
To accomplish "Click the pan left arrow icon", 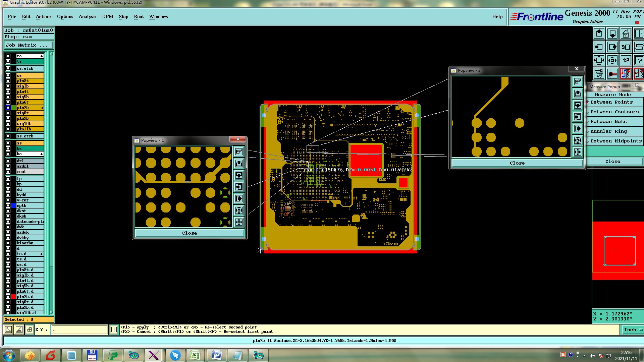I will 599,47.
